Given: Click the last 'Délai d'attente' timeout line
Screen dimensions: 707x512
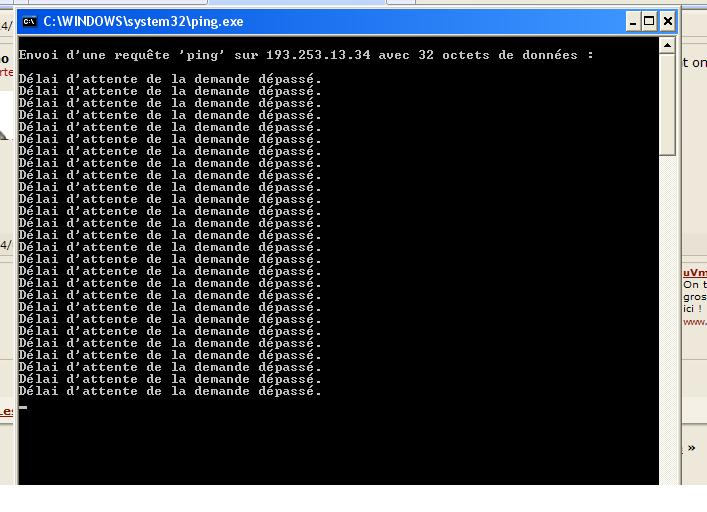Looking at the screenshot, I should coord(170,391).
